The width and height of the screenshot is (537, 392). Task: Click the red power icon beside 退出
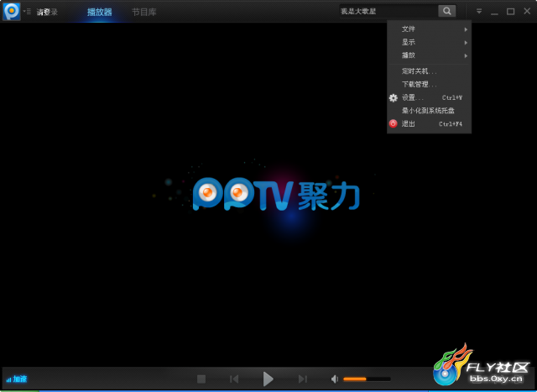point(394,123)
